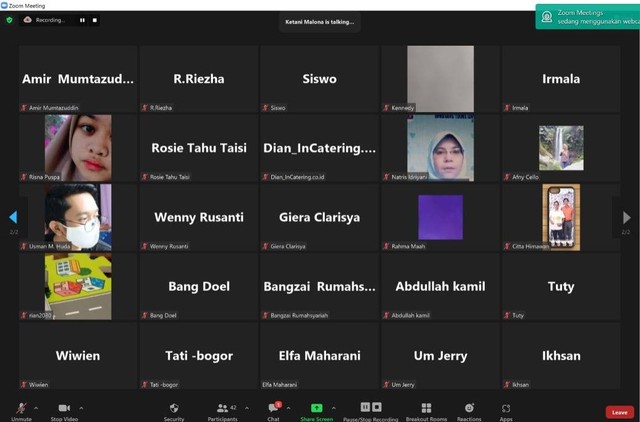This screenshot has width=640, height=422.
Task: Click muted mic icon beside Tuty label
Action: (x=507, y=315)
